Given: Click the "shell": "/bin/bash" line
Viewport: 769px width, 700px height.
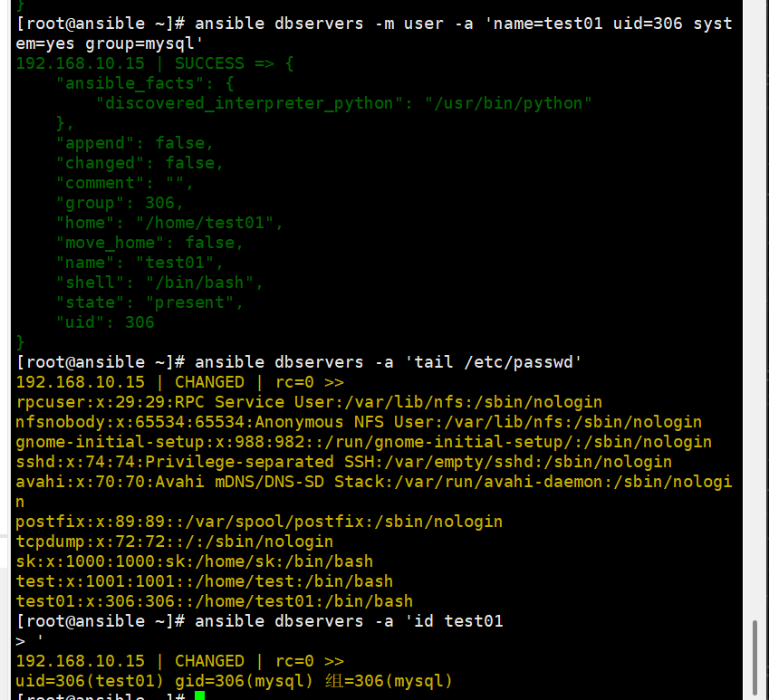Looking at the screenshot, I should [160, 283].
